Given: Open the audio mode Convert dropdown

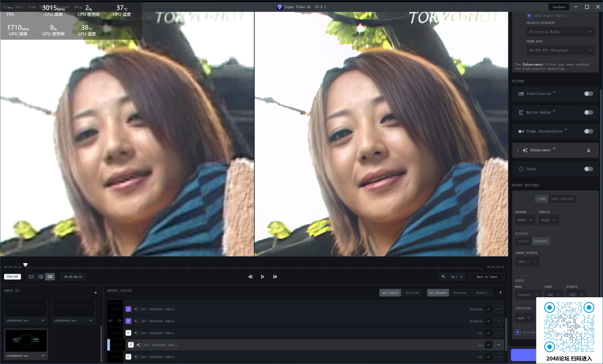Looking at the screenshot, I should tap(528, 295).
